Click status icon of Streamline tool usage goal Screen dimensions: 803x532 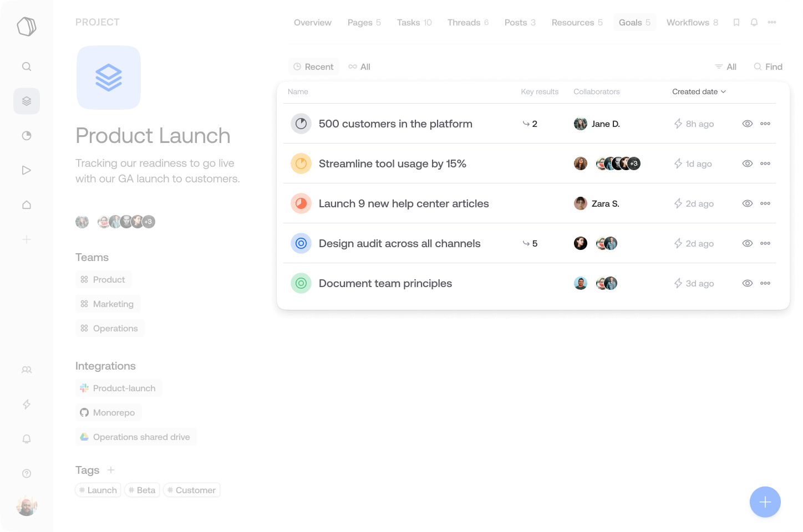click(x=301, y=163)
